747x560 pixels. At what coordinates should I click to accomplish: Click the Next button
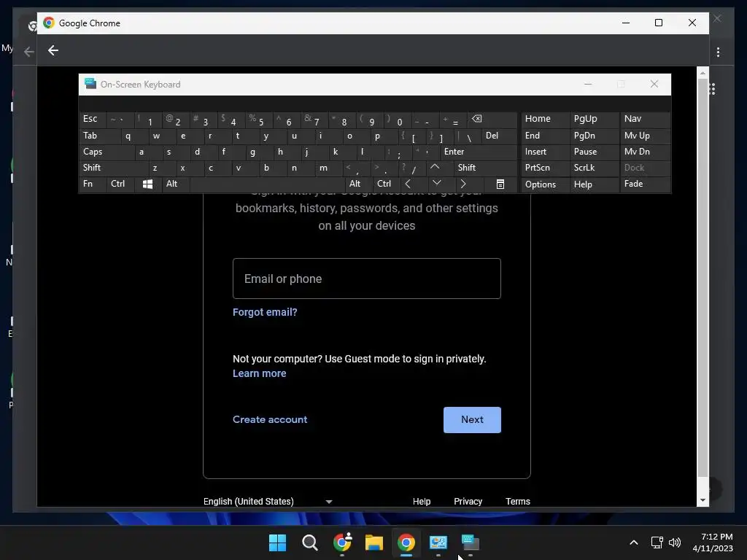pos(472,419)
